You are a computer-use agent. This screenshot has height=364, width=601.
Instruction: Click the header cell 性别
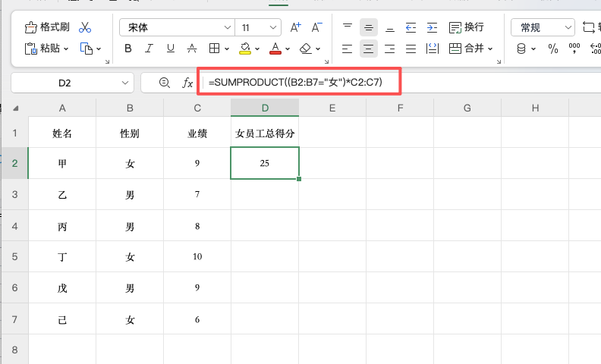(130, 133)
